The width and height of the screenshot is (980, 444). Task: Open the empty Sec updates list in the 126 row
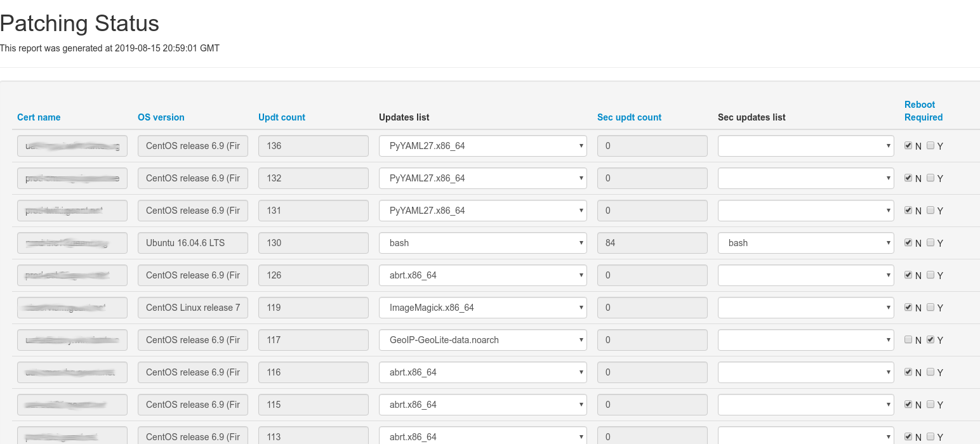(806, 275)
